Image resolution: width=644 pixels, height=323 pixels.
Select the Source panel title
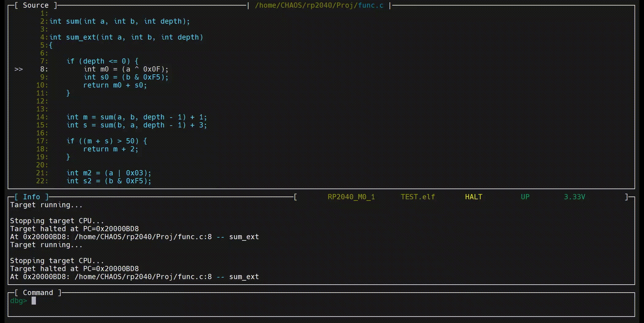click(x=36, y=5)
